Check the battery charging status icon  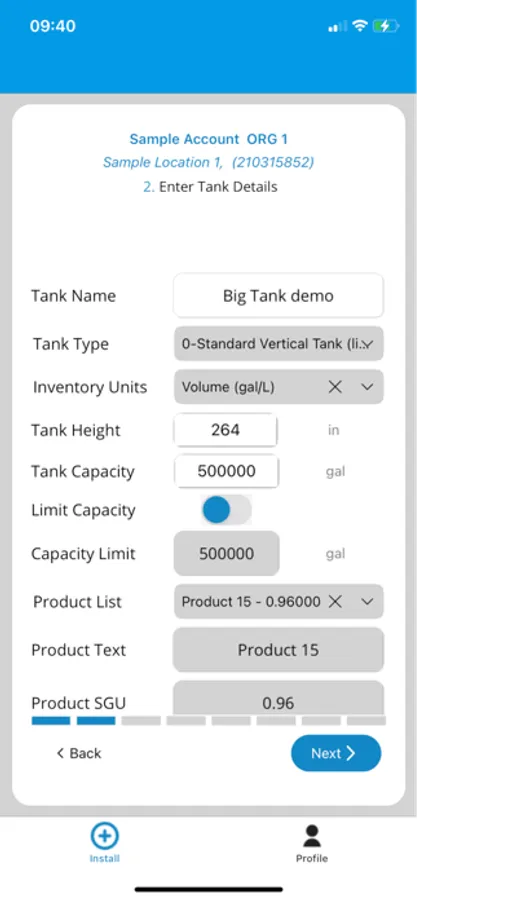pyautogui.click(x=385, y=26)
